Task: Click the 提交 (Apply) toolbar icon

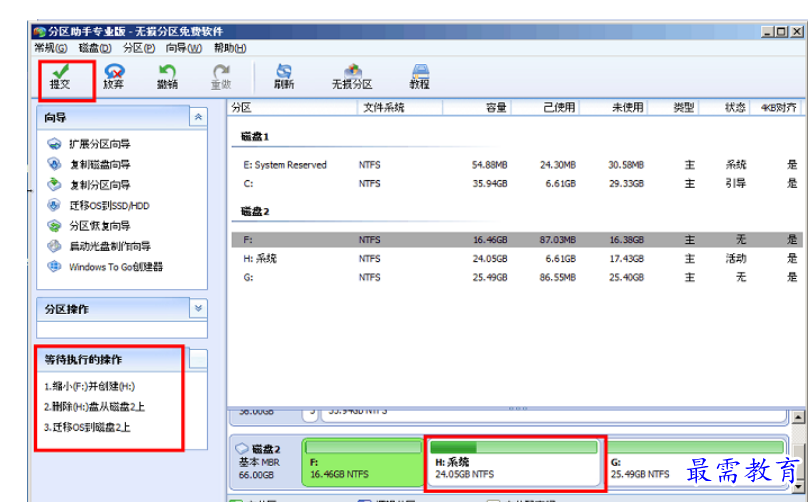Action: pos(61,77)
